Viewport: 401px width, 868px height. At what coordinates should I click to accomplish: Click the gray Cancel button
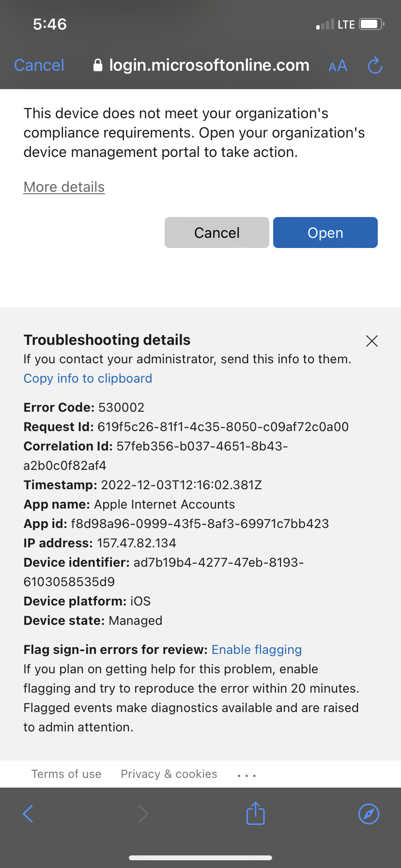click(x=217, y=232)
